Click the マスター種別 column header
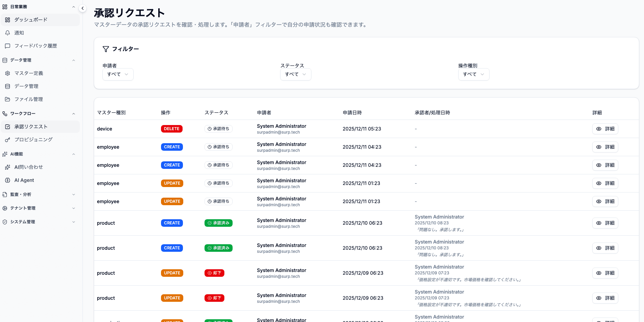 tap(111, 113)
